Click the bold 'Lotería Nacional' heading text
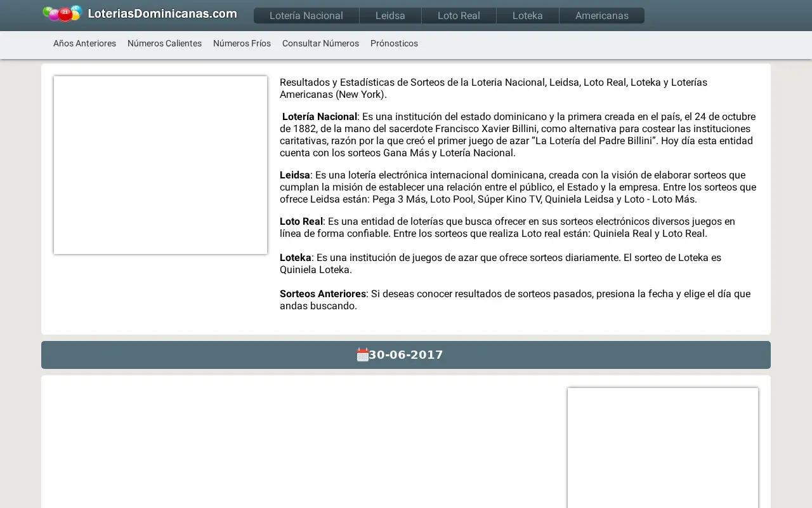 coord(320,116)
